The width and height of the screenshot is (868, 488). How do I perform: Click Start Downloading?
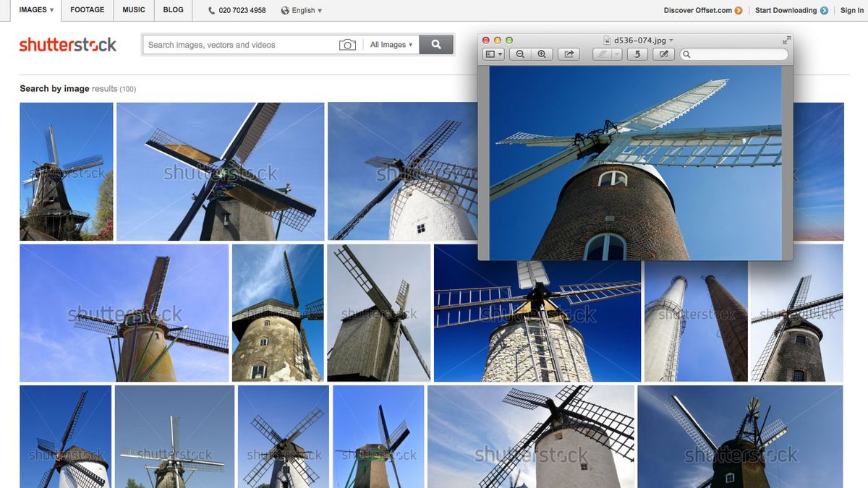[x=786, y=10]
